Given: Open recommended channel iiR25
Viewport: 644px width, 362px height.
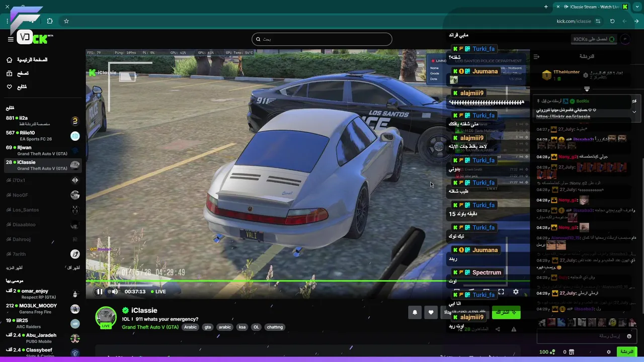Looking at the screenshot, I should [x=43, y=323].
